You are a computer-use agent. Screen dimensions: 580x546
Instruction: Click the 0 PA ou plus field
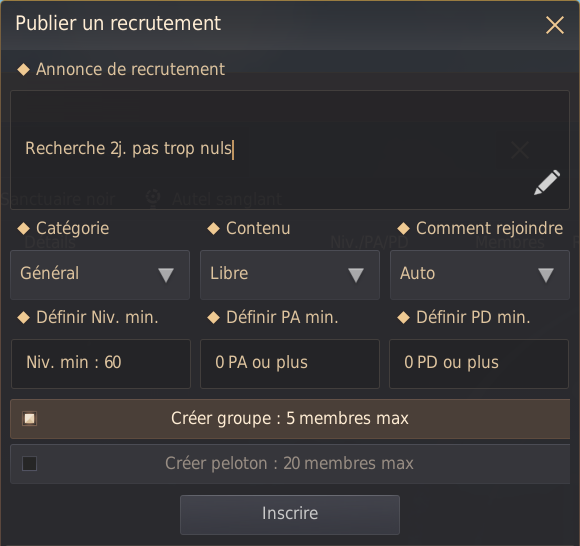pyautogui.click(x=290, y=364)
